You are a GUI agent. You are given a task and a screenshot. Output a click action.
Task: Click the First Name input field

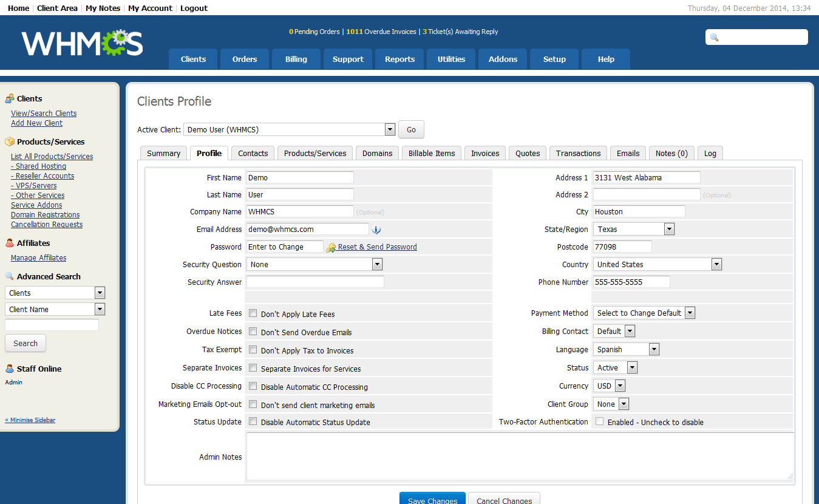[x=300, y=177]
